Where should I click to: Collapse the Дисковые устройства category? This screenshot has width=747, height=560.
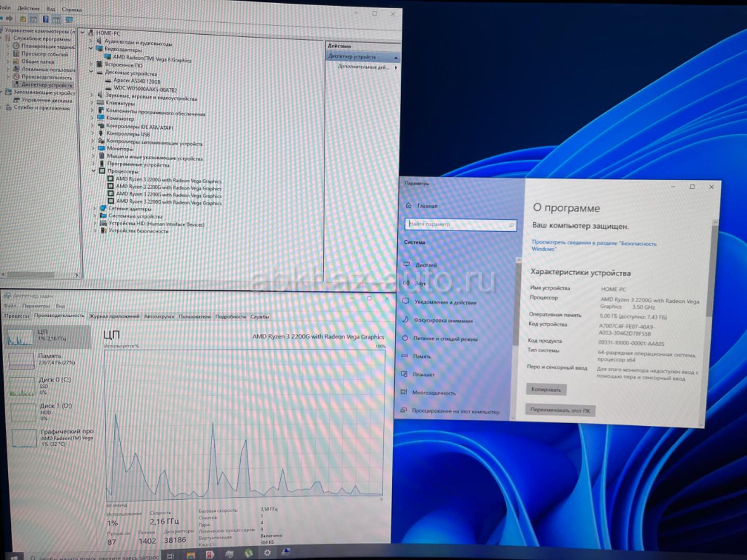92,73
